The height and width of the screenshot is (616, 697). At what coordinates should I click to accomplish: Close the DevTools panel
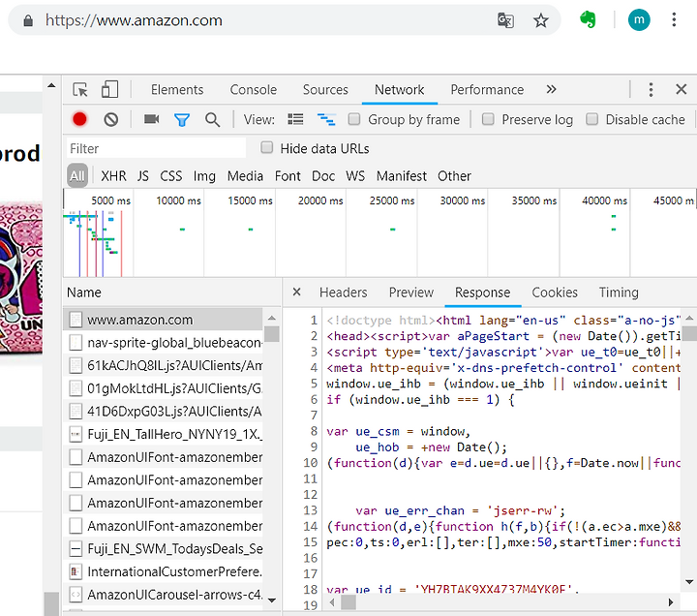(x=681, y=89)
